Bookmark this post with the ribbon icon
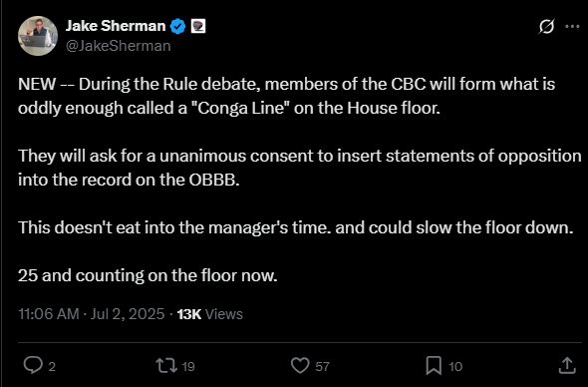This screenshot has height=387, width=588. pos(434,366)
